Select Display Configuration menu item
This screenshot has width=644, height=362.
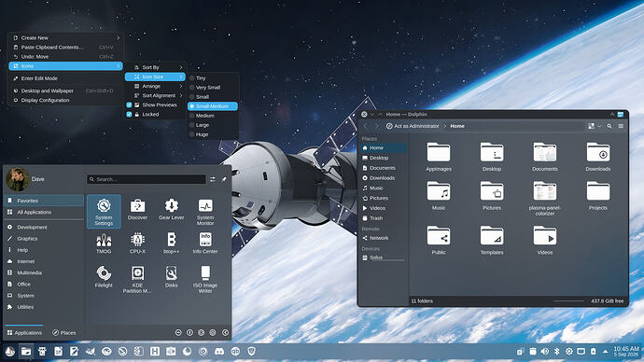pos(65,100)
